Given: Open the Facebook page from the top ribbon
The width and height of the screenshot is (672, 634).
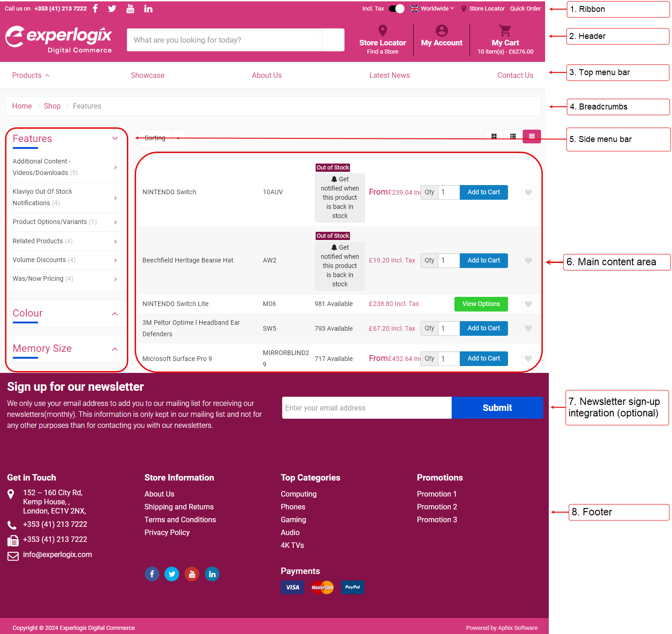Looking at the screenshot, I should tap(95, 8).
